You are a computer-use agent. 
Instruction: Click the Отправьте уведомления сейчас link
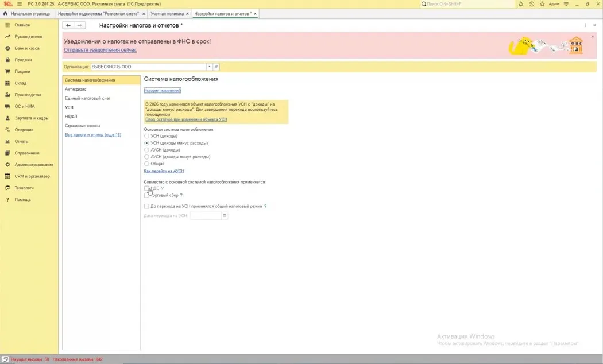100,50
